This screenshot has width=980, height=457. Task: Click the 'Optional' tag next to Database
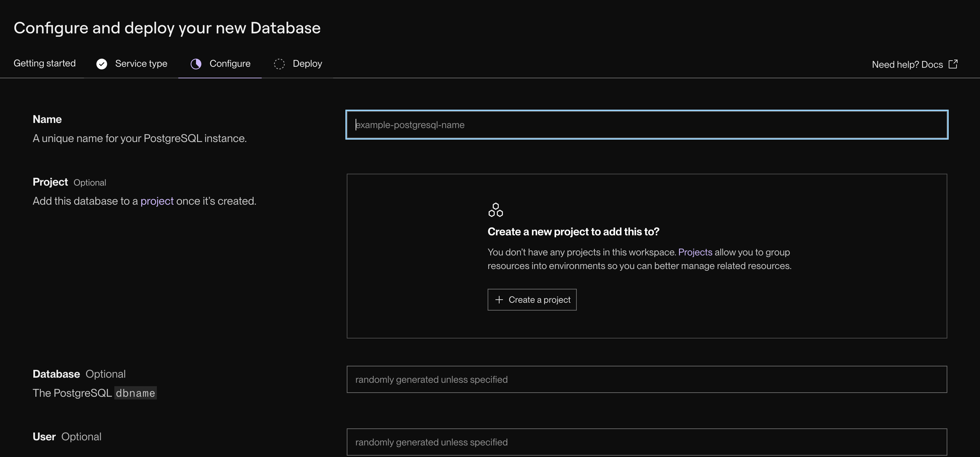tap(105, 374)
